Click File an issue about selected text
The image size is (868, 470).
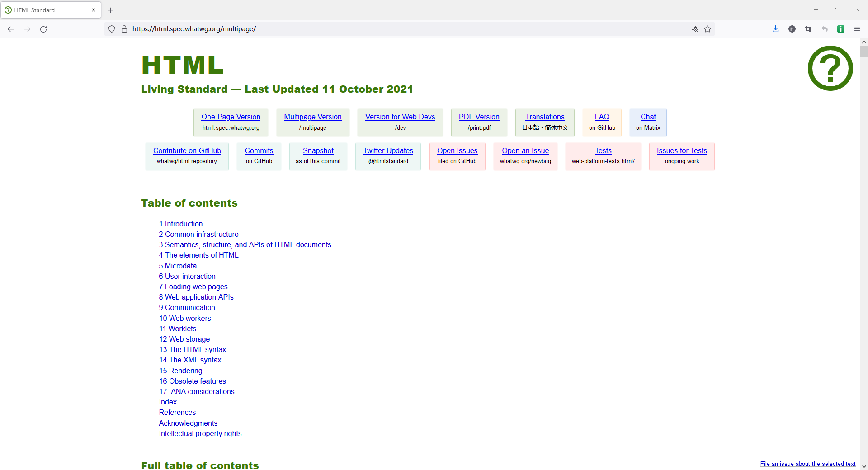point(808,464)
